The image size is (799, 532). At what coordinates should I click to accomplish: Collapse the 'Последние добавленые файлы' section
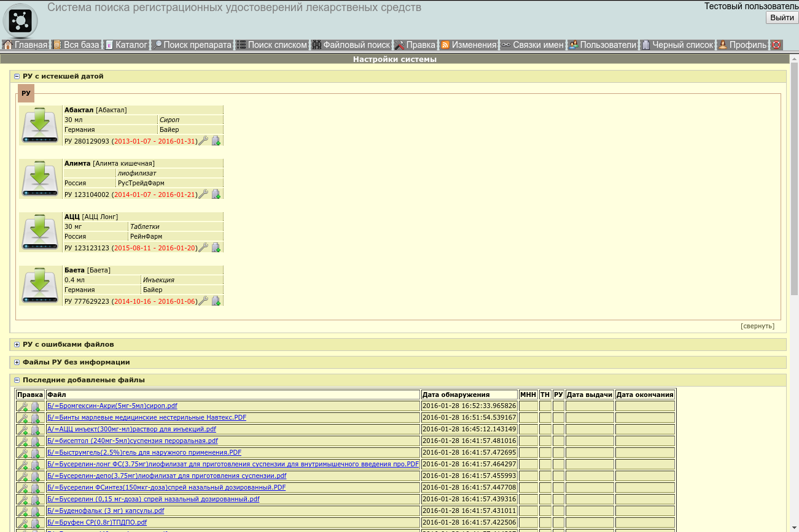click(x=17, y=380)
